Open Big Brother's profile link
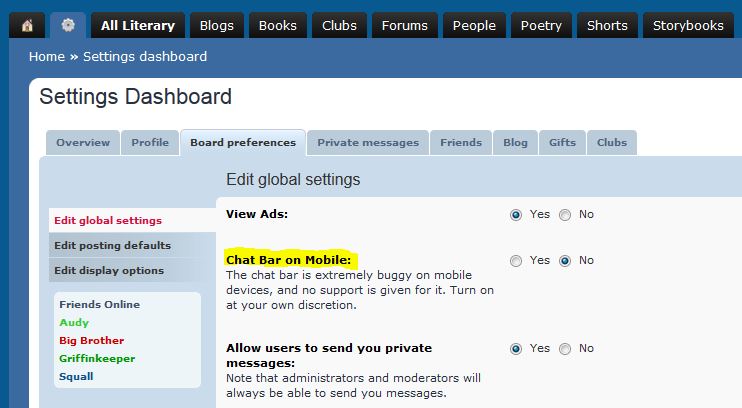The image size is (742, 408). [x=92, y=340]
